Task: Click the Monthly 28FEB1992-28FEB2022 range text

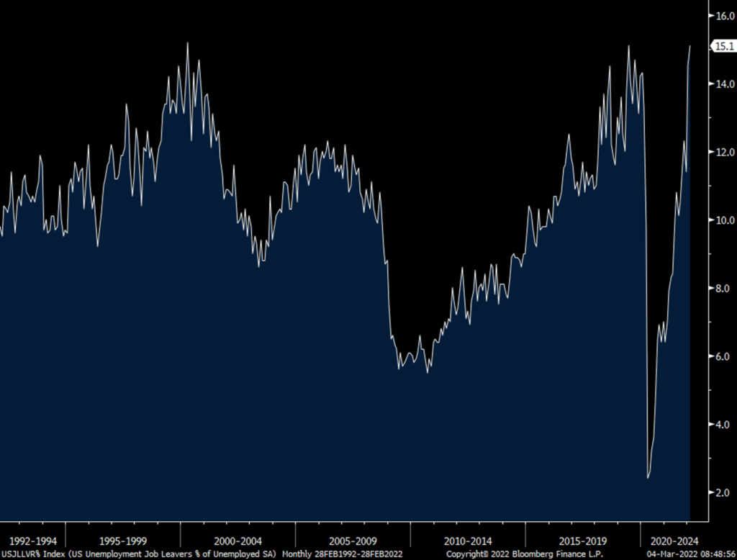Action: (342, 554)
